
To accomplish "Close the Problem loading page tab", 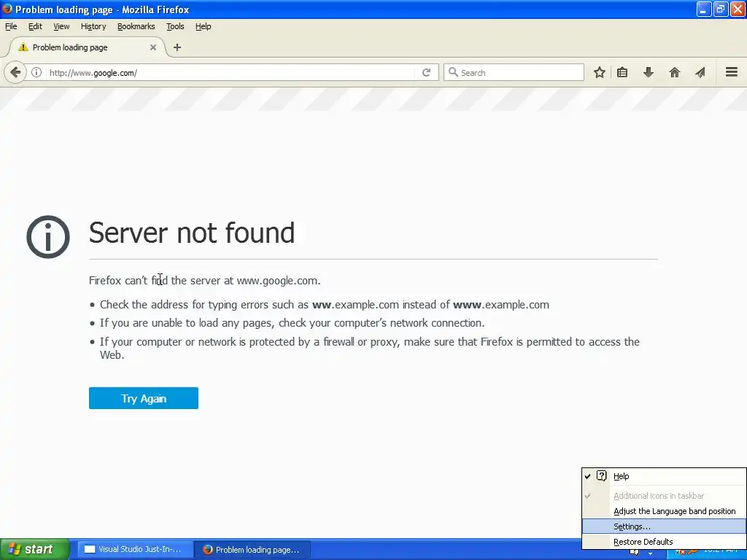I will 153,47.
